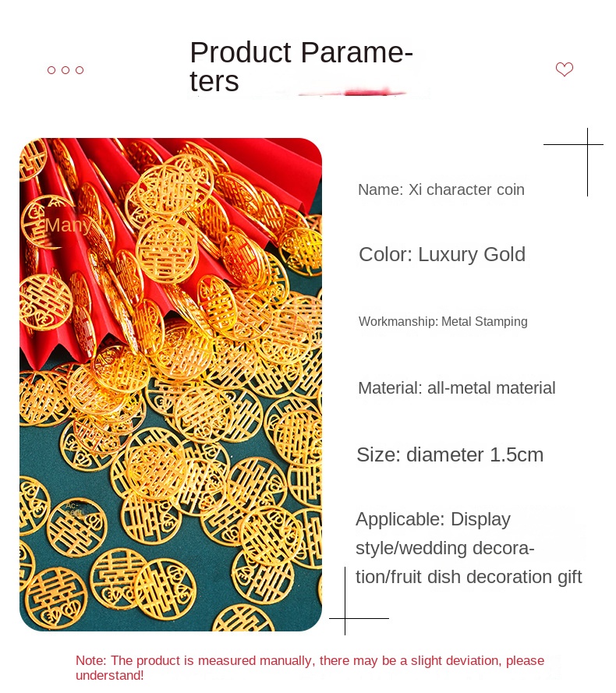
Task: Click the third red circle dot
Action: tap(80, 70)
